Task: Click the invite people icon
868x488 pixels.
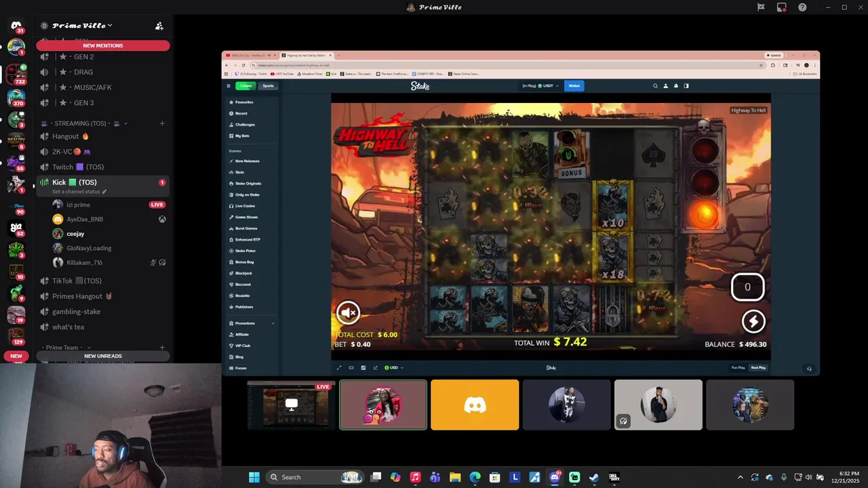Action: point(159,26)
